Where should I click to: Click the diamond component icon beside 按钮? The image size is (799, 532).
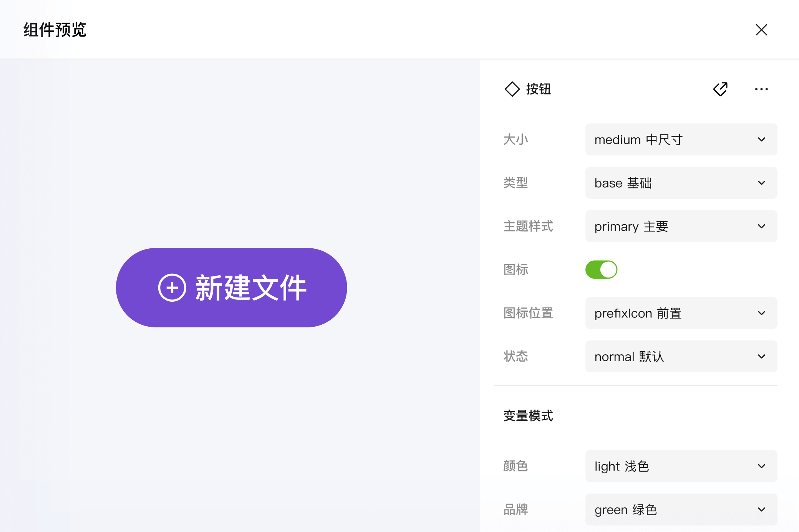point(512,89)
